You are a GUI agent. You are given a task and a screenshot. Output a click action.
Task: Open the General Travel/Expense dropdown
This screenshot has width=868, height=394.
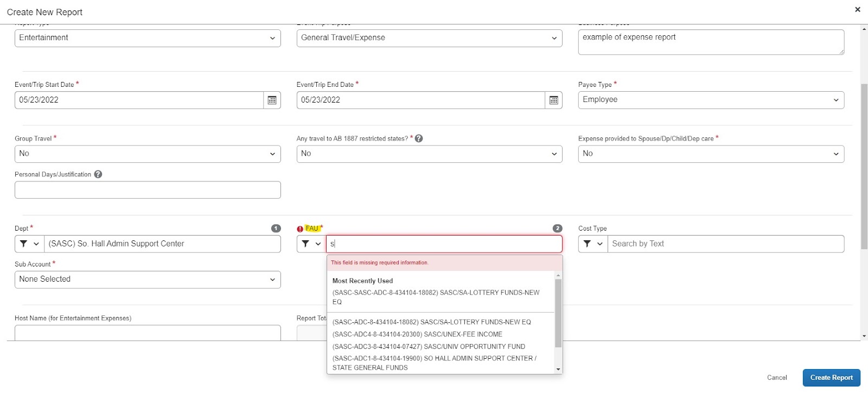pyautogui.click(x=429, y=38)
